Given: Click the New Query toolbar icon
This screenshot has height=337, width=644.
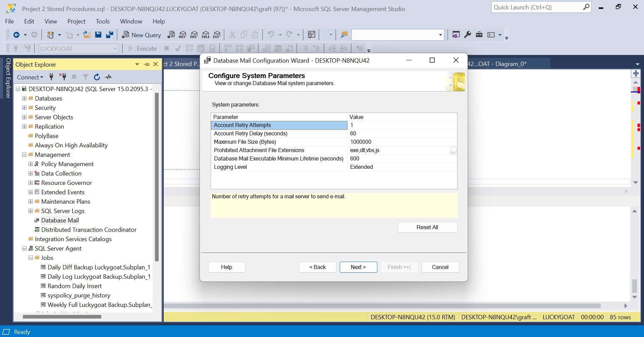Looking at the screenshot, I should (142, 35).
